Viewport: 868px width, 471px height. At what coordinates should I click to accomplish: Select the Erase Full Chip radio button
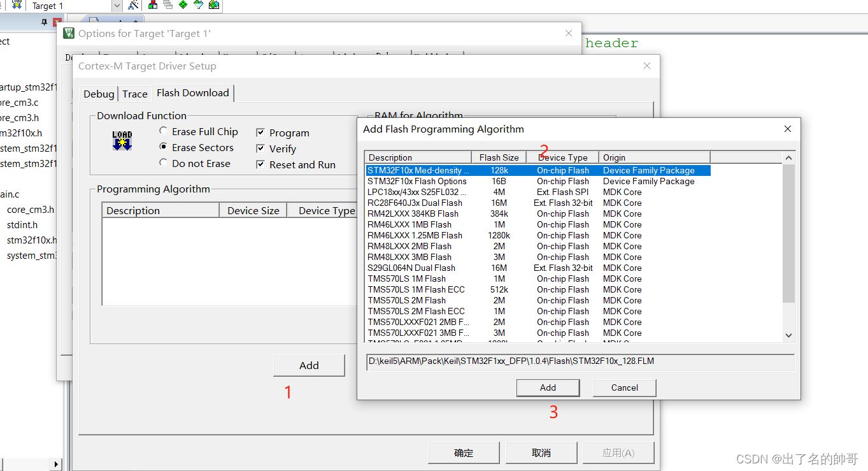[164, 131]
